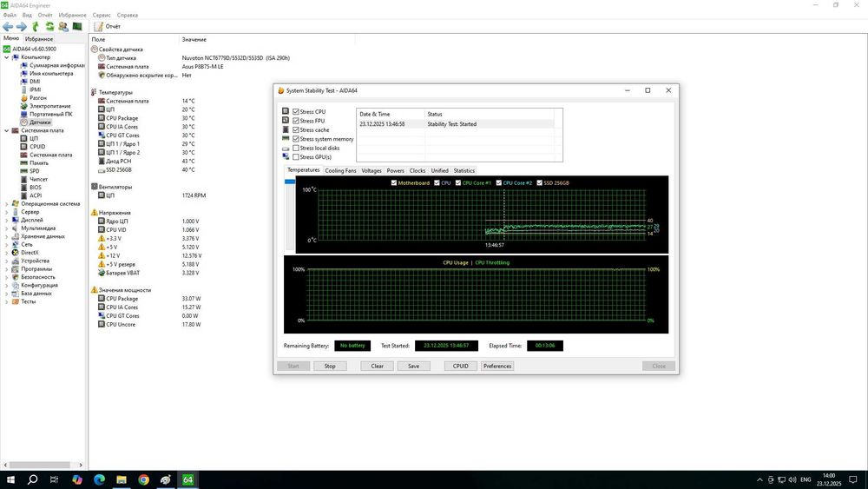
Task: Open Preferences in the stability test
Action: click(497, 366)
